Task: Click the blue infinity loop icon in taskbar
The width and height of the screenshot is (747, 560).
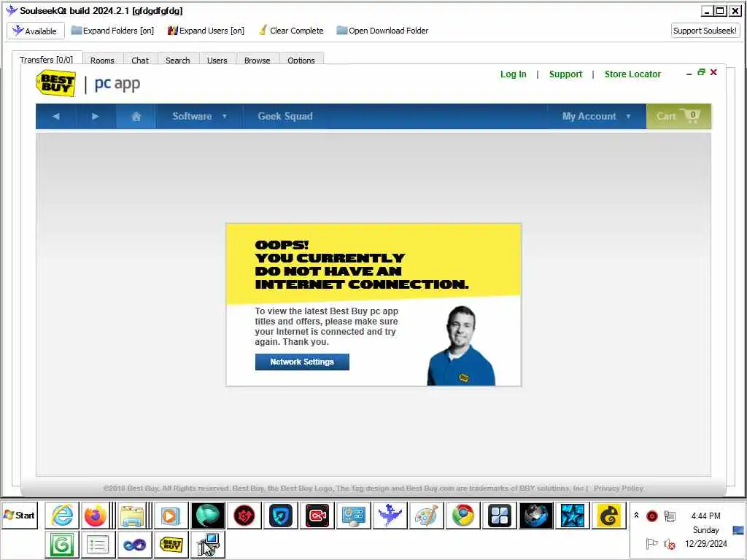Action: (135, 544)
